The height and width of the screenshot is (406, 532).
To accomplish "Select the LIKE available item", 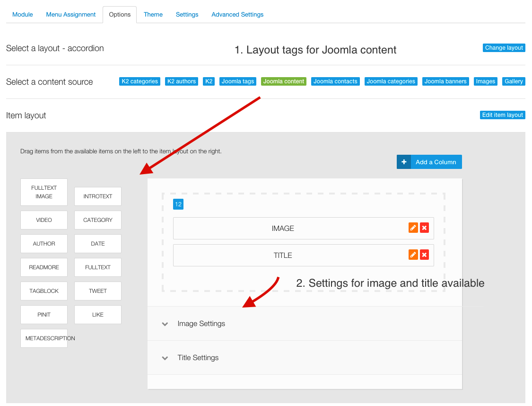I will click(98, 315).
